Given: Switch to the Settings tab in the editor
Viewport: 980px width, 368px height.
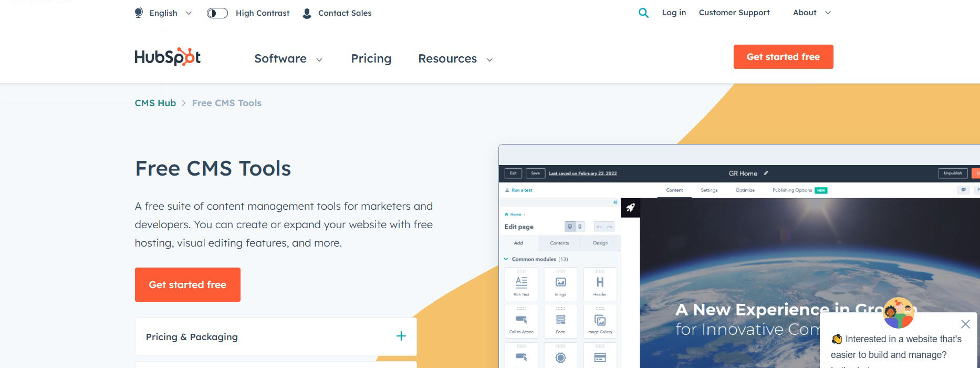Looking at the screenshot, I should click(709, 190).
